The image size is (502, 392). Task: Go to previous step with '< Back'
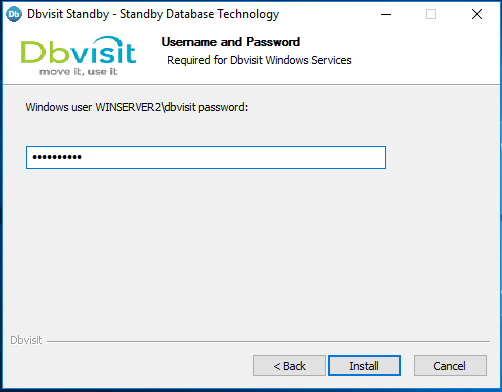click(x=289, y=366)
